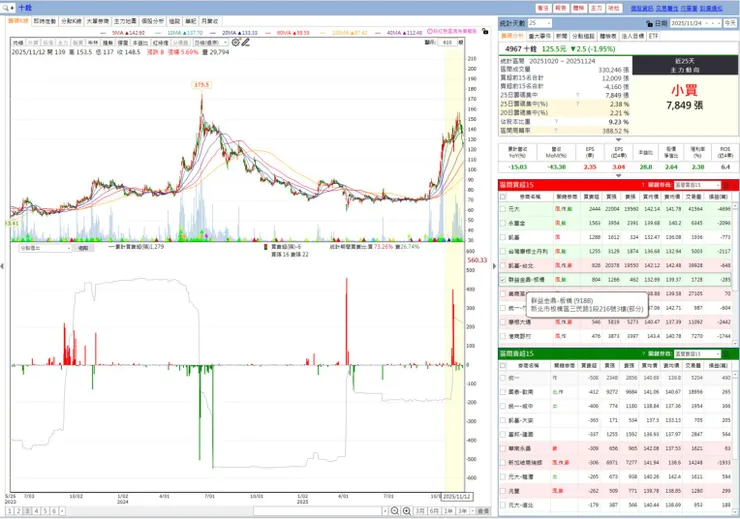Open the chart type dropdown in toolbar
740x519 pixels.
211,42
